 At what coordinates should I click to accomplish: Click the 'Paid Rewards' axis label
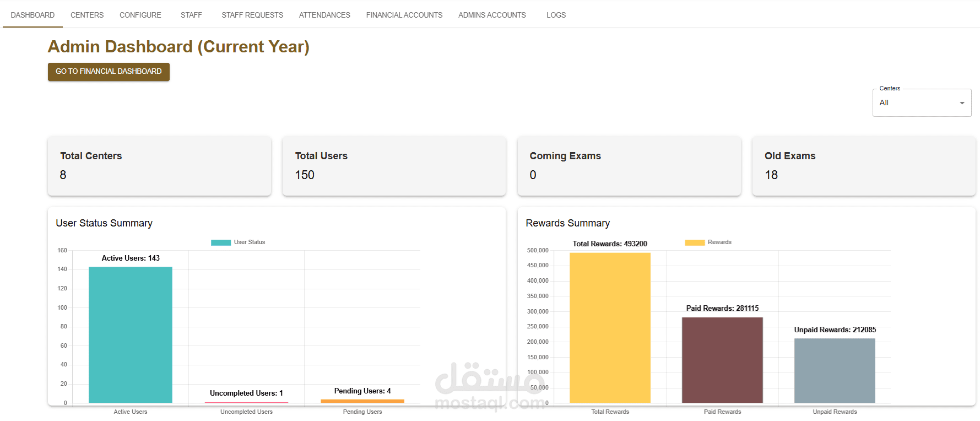(x=722, y=412)
